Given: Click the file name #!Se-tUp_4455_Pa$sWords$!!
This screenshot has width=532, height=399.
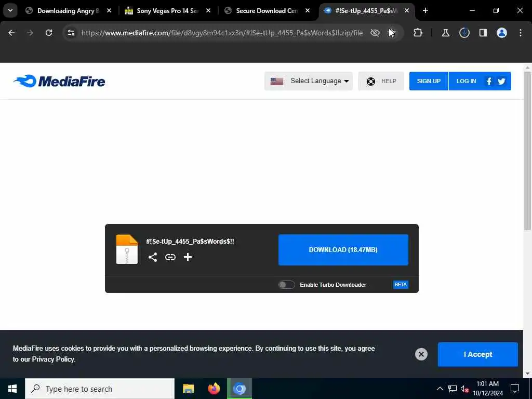Looking at the screenshot, I should point(190,241).
